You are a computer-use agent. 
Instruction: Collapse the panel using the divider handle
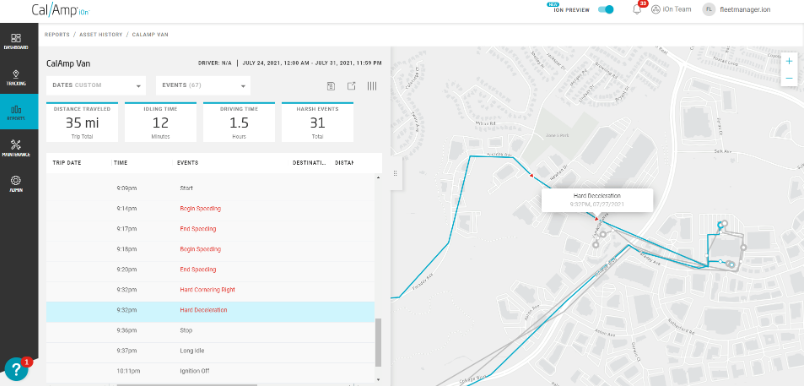395,173
